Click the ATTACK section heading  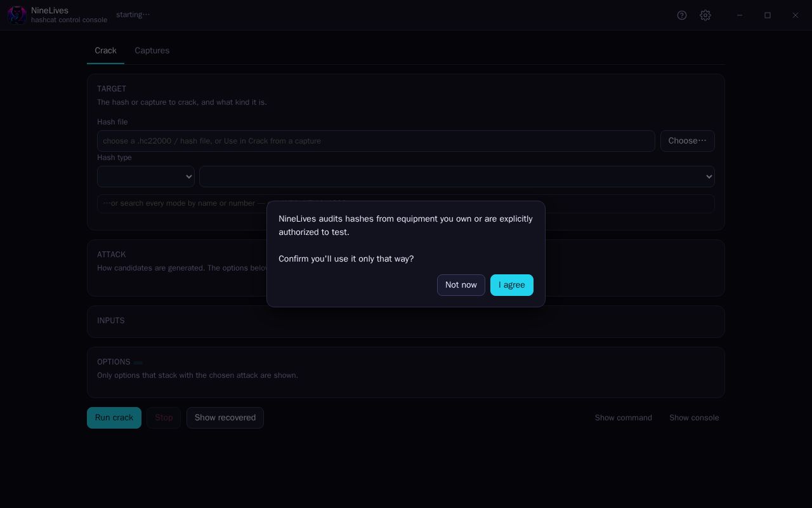point(112,255)
